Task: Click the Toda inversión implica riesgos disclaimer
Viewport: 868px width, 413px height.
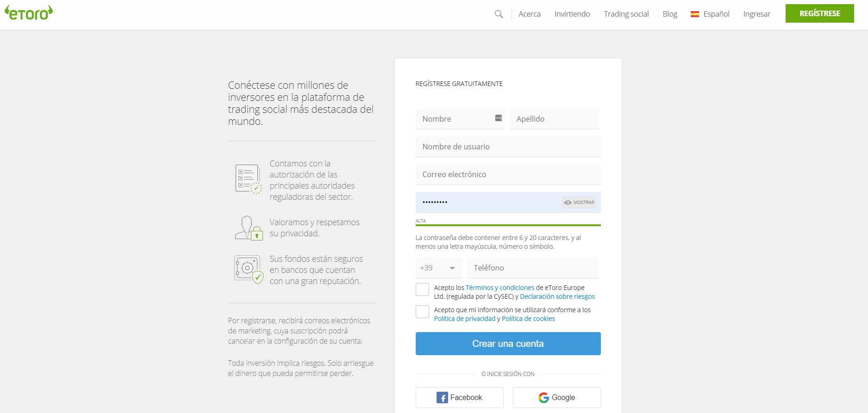Action: (x=300, y=368)
